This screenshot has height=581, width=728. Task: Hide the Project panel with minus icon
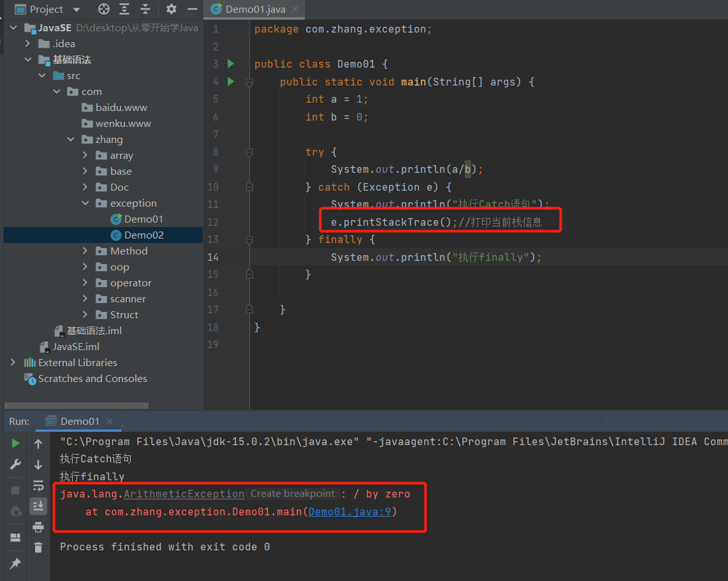(193, 9)
